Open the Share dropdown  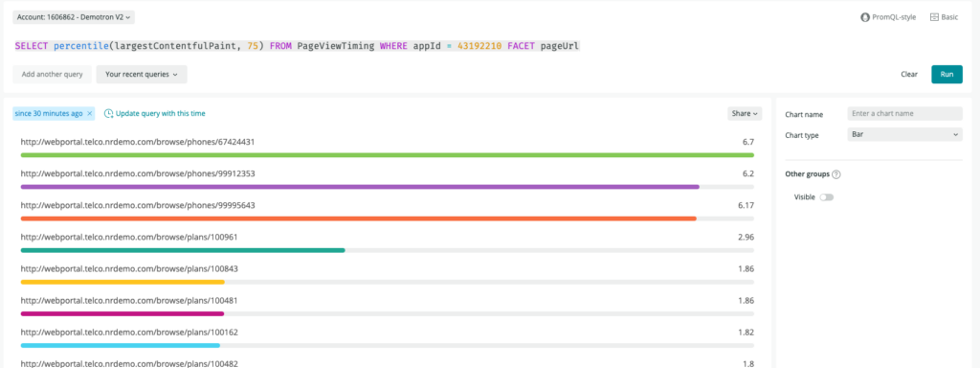[x=745, y=113]
